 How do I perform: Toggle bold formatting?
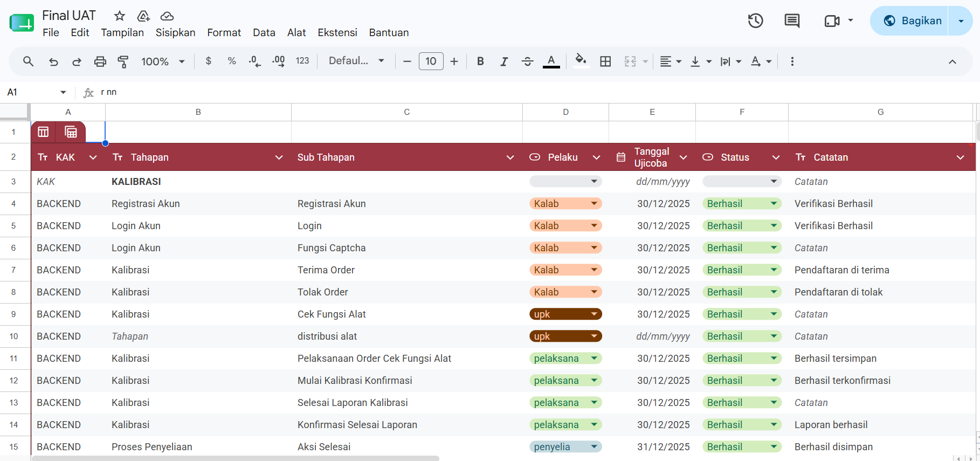click(480, 61)
